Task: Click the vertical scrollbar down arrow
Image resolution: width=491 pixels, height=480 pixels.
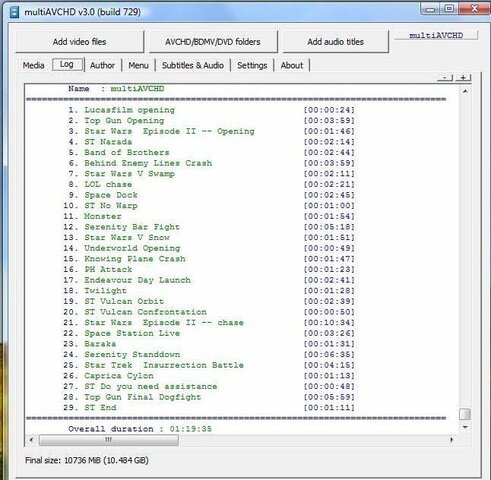Action: (465, 427)
